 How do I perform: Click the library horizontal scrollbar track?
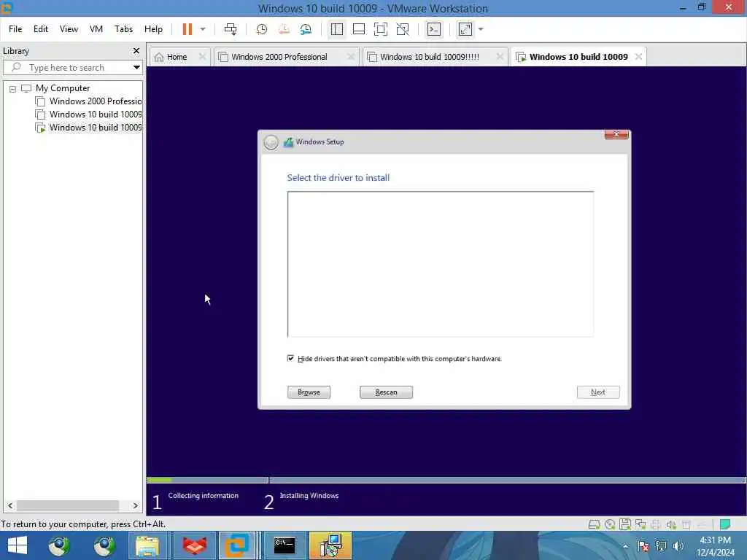(x=72, y=506)
